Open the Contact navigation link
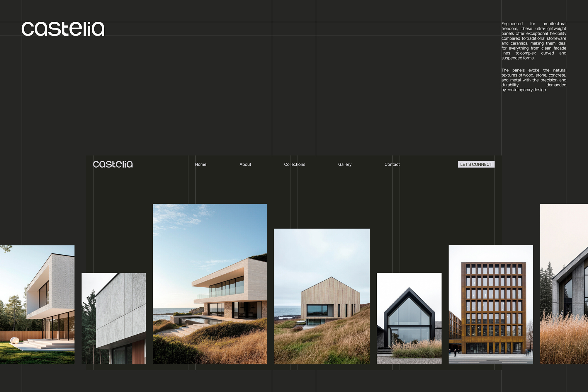The width and height of the screenshot is (588, 392). [x=392, y=164]
